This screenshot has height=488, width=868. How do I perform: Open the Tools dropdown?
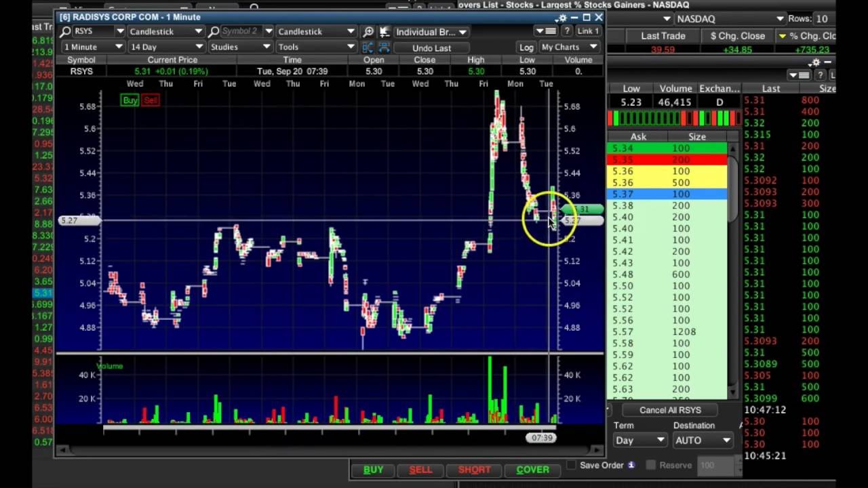(x=316, y=47)
